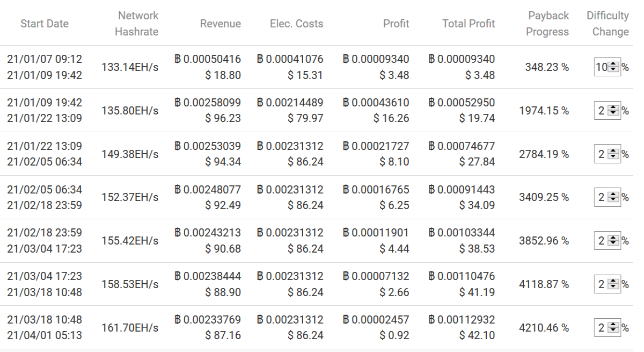Click payback progress 2784.19 %
Viewport: 644px width, 352px height.
[x=544, y=154]
